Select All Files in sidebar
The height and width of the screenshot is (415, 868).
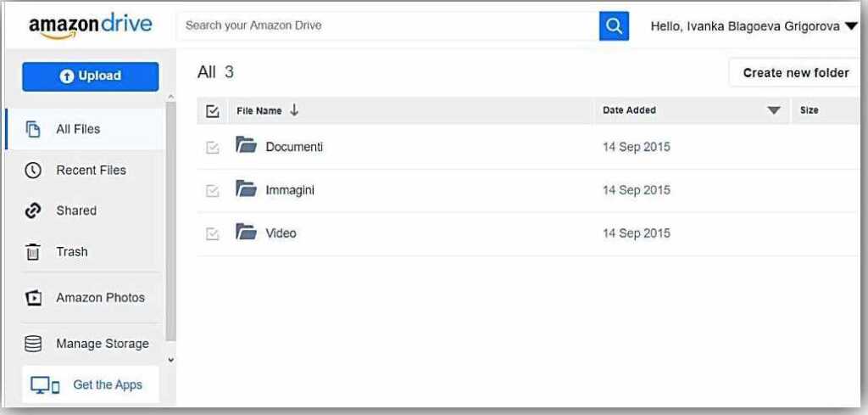78,129
